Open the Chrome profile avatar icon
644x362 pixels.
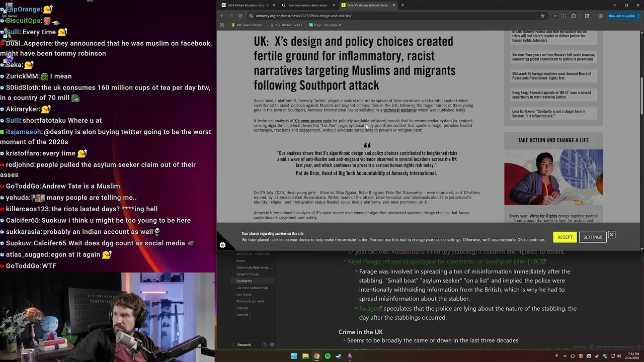600,16
